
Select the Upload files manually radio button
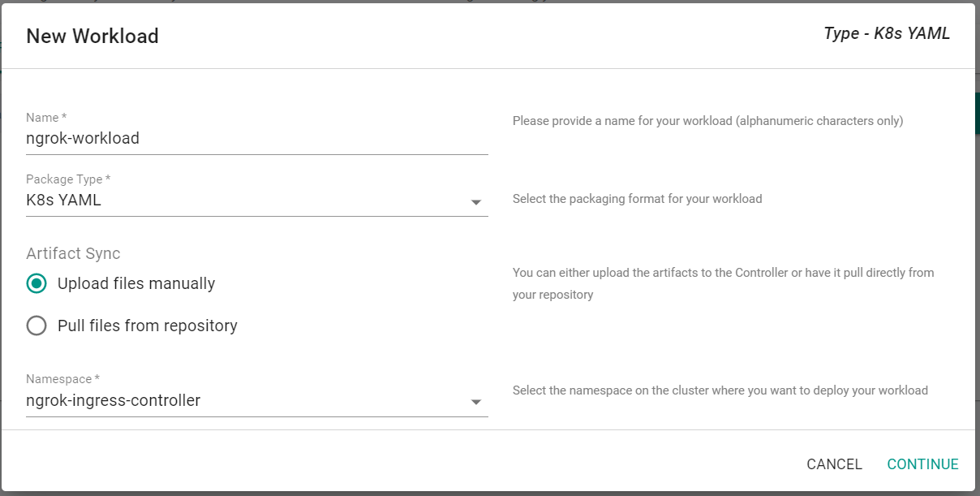pyautogui.click(x=37, y=283)
